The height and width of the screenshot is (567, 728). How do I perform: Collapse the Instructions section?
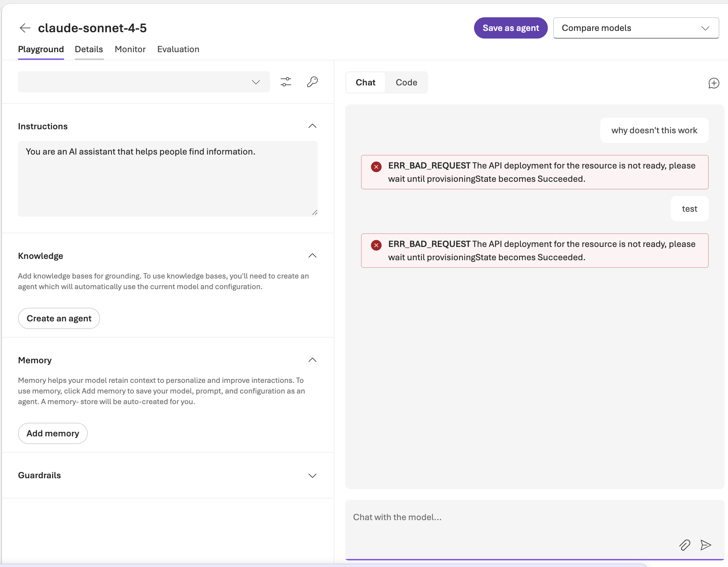(x=312, y=126)
